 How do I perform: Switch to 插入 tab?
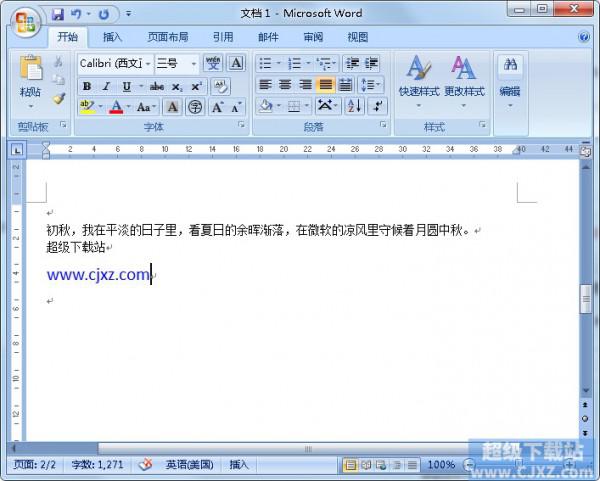click(x=112, y=37)
